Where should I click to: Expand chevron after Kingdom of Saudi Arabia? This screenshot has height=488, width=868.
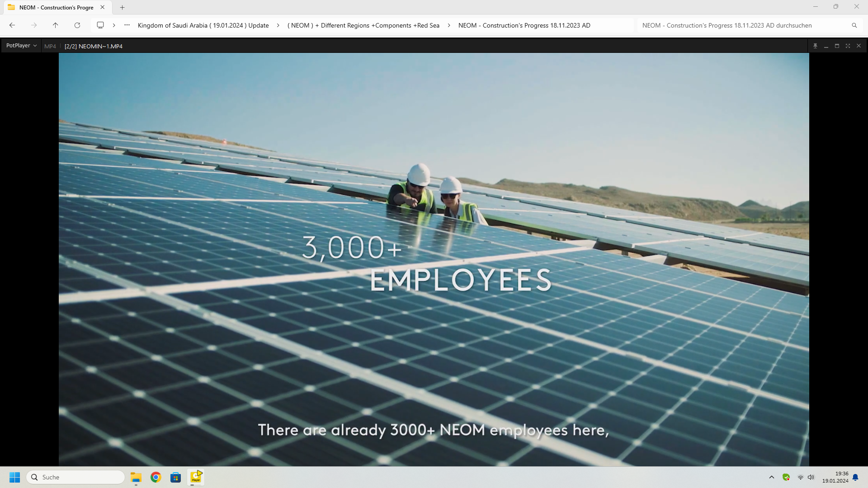(278, 25)
